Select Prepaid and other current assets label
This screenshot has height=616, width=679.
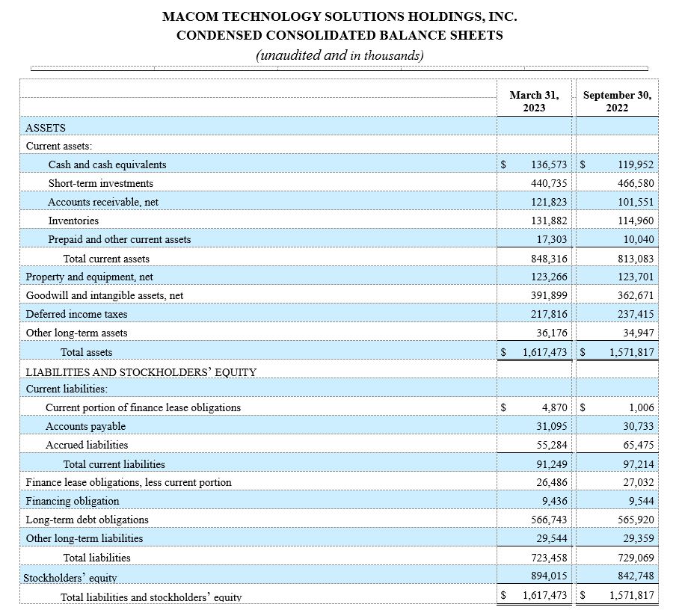click(120, 239)
